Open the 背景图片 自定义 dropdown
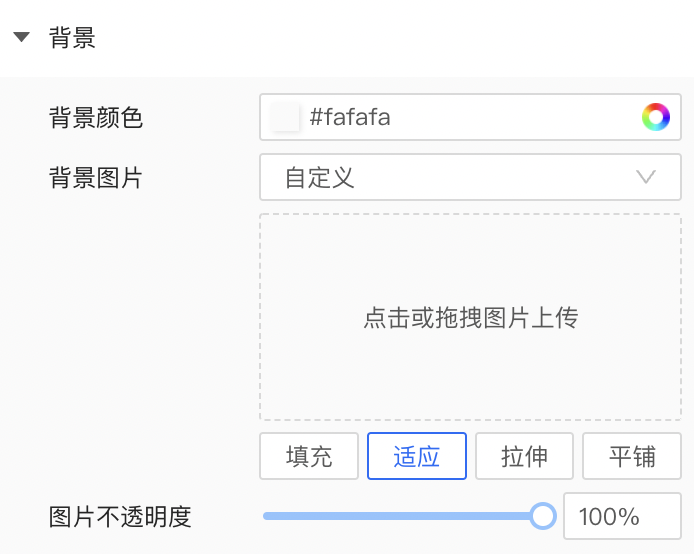694x554 pixels. point(470,177)
